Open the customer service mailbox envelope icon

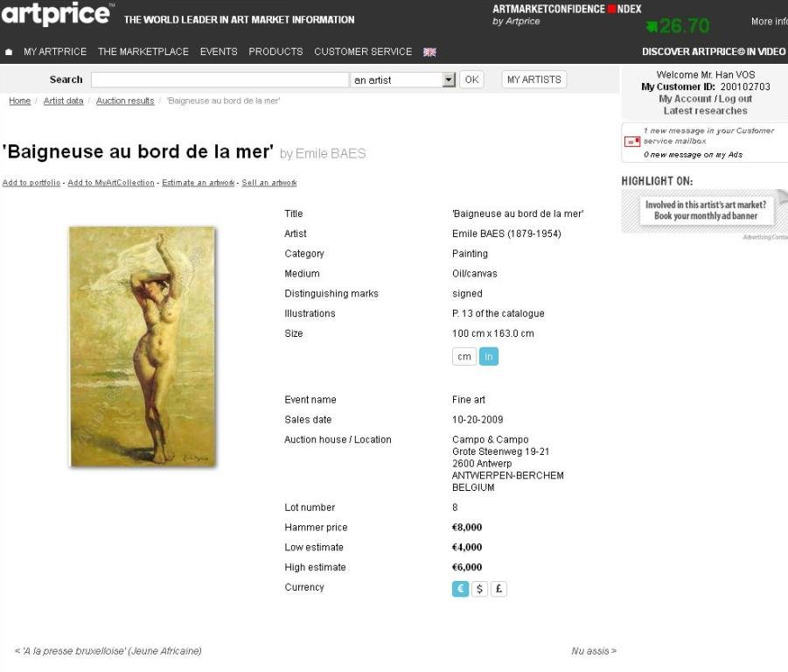631,142
